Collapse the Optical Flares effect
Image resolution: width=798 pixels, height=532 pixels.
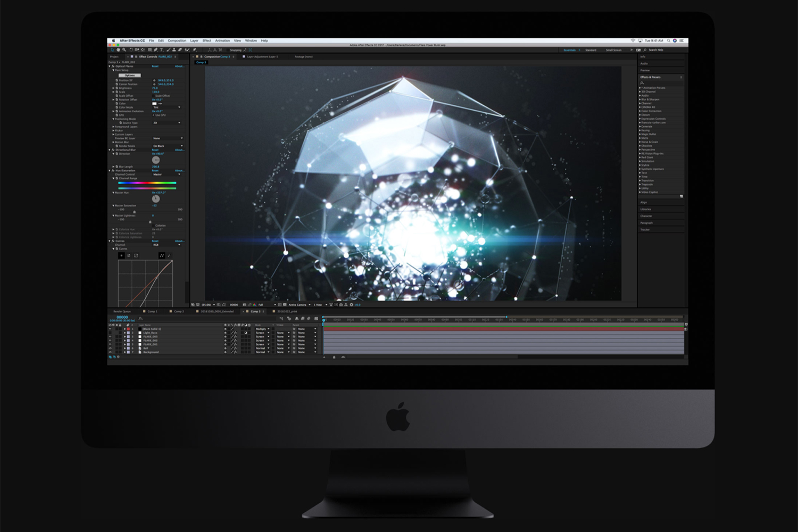coord(110,66)
